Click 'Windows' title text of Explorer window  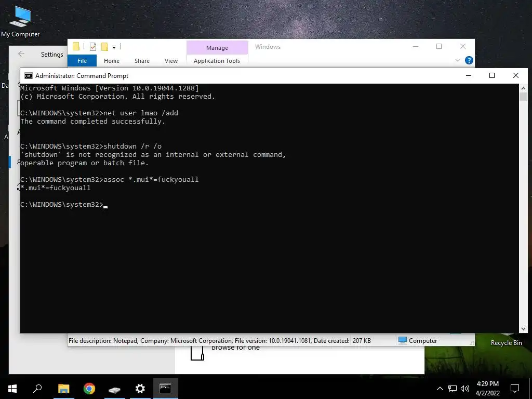coord(268,47)
